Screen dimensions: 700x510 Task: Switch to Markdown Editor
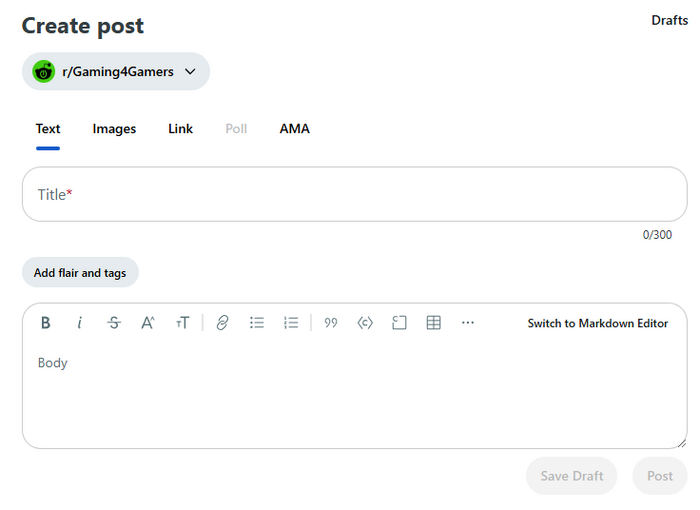click(x=598, y=323)
